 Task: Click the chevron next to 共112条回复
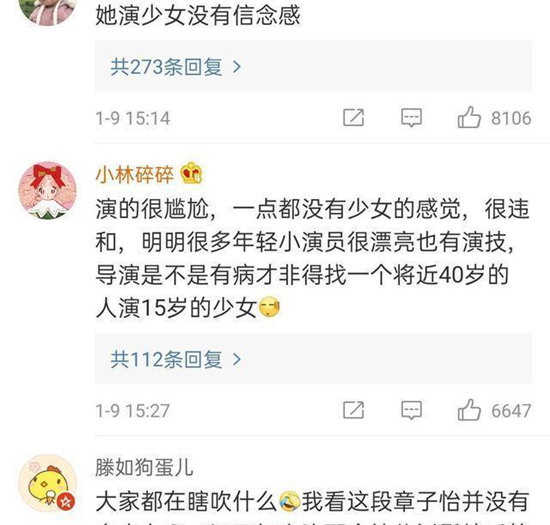[x=237, y=359]
